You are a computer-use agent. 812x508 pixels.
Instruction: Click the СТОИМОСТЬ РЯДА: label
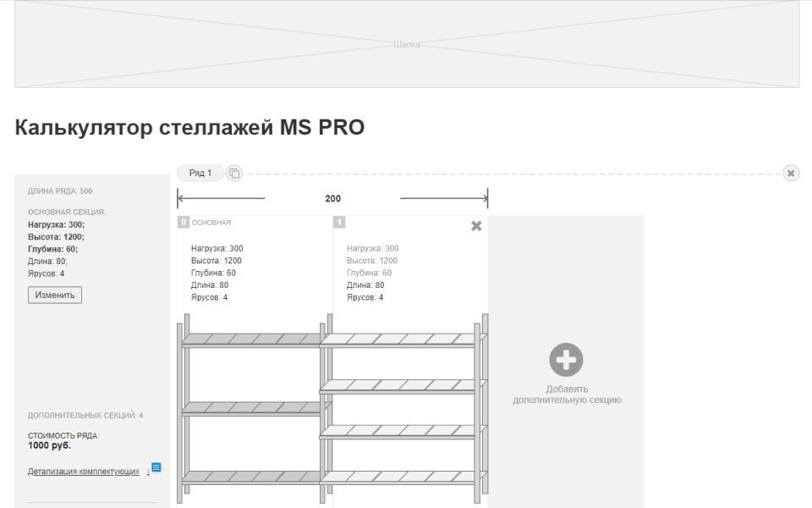tap(63, 436)
